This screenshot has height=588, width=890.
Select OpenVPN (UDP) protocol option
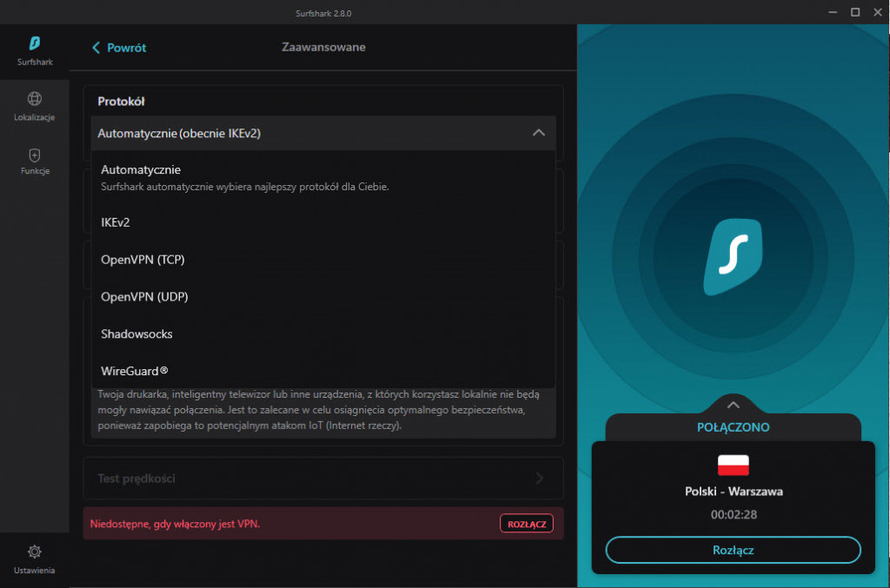(x=323, y=296)
